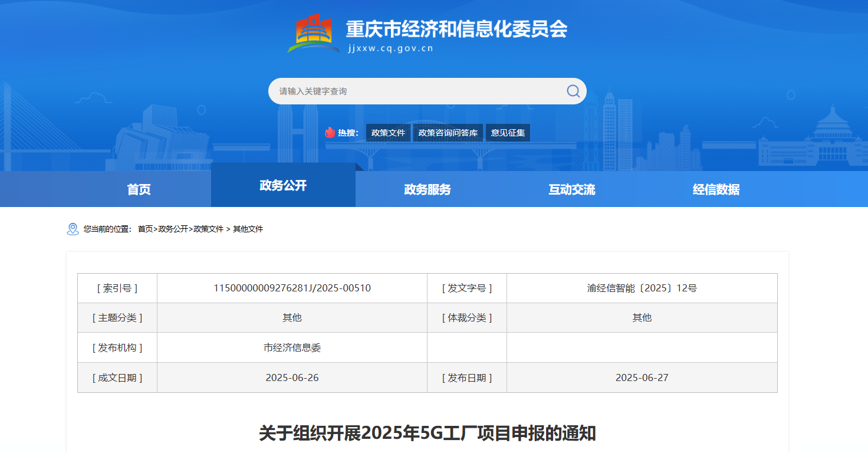The image size is (868, 453).
Task: Open the 政务公开 main navigation tab
Action: tap(283, 186)
